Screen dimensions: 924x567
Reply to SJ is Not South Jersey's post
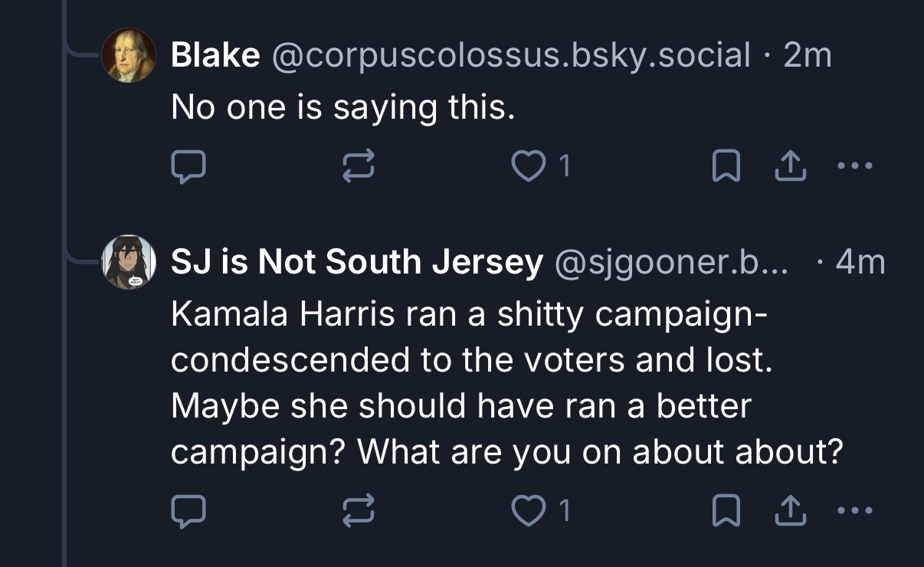click(188, 511)
